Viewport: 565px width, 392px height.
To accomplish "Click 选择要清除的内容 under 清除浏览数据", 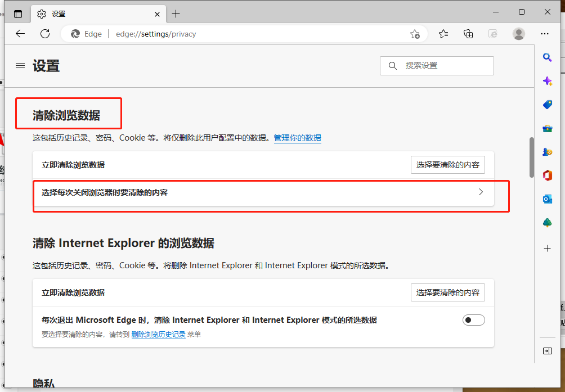I will [447, 165].
